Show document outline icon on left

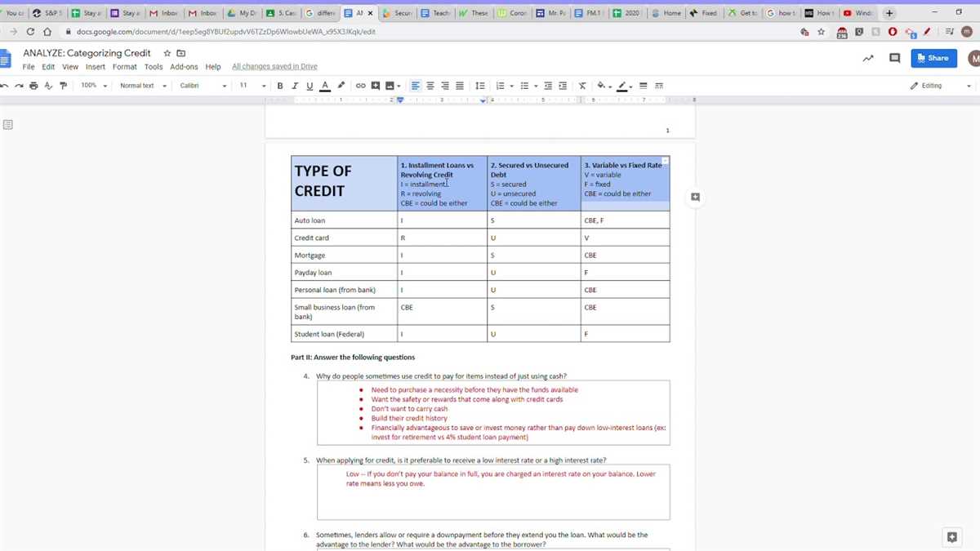pyautogui.click(x=7, y=125)
